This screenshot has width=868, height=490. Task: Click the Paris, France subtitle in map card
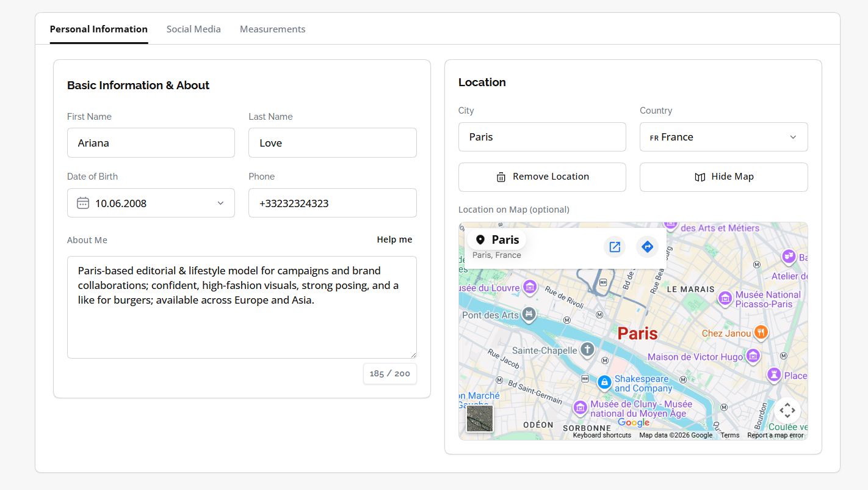coord(497,255)
